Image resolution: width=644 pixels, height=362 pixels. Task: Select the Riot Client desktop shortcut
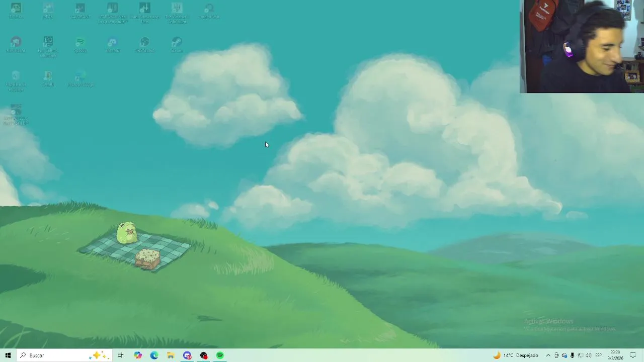[x=16, y=45]
